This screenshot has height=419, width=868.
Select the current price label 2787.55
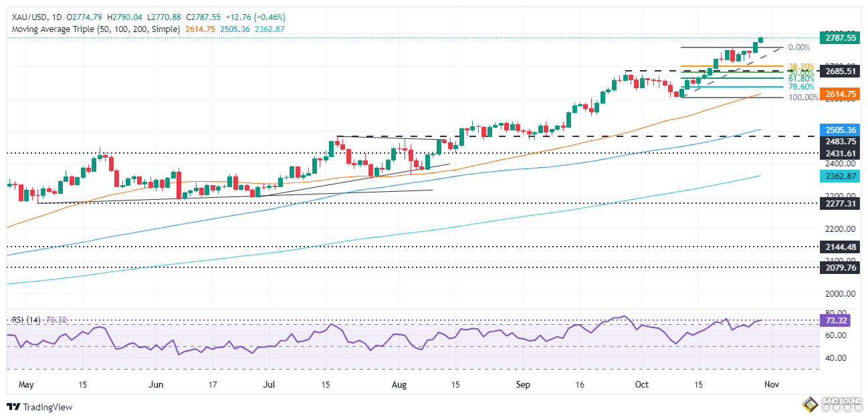[841, 39]
